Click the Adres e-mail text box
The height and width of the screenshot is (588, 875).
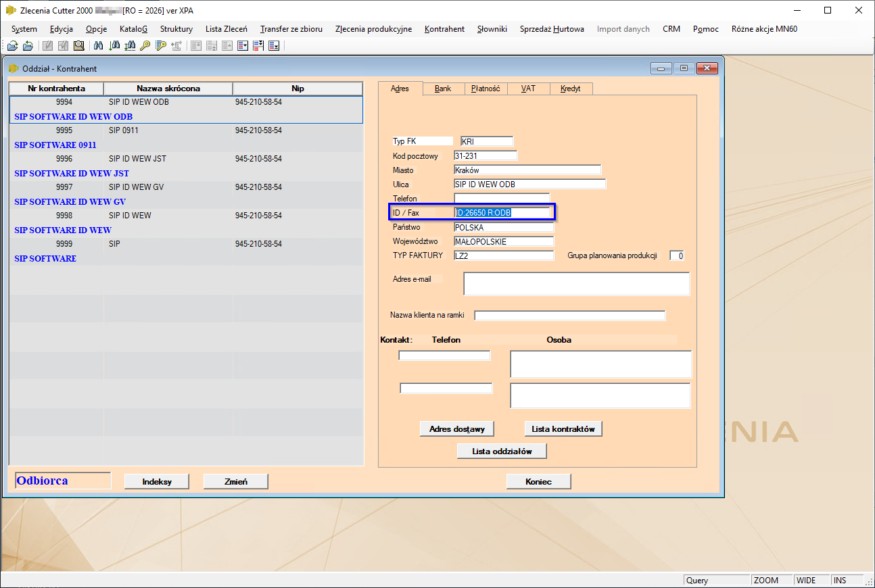click(x=576, y=284)
